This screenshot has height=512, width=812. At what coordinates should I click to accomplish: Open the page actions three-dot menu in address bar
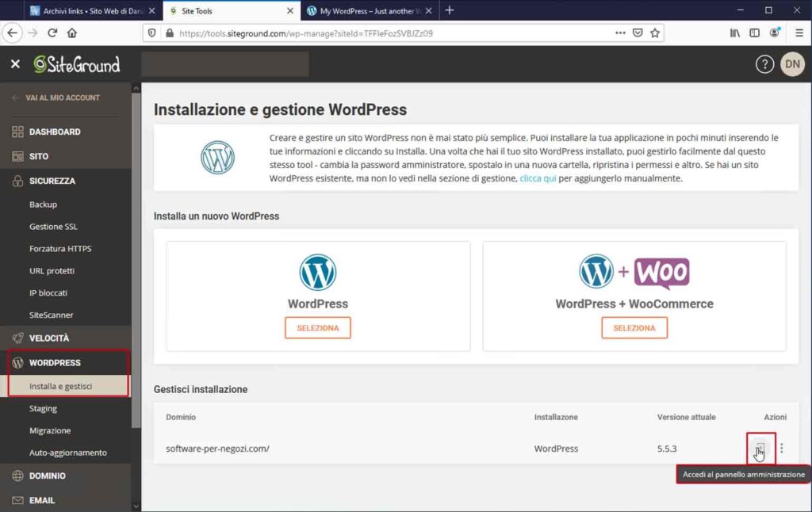point(620,33)
